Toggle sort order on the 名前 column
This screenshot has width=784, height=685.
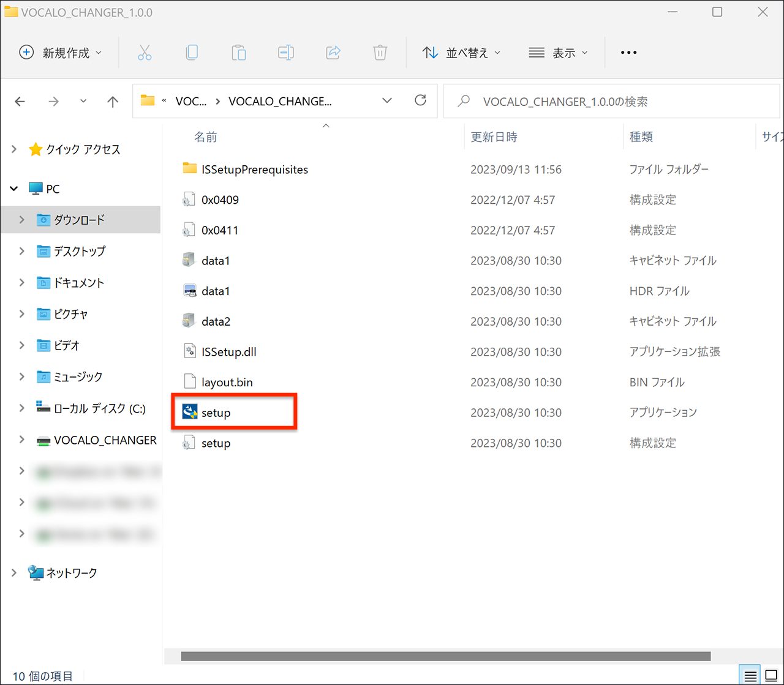pos(205,137)
